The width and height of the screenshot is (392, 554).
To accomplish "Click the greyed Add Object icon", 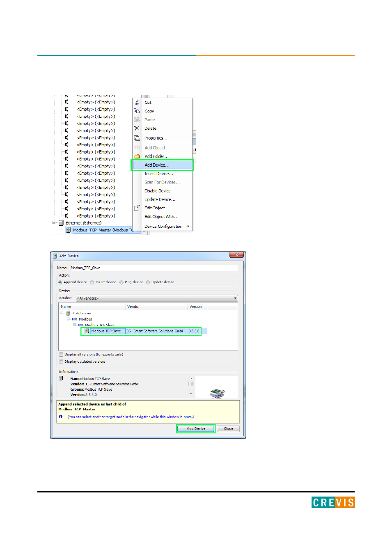I will [137, 148].
